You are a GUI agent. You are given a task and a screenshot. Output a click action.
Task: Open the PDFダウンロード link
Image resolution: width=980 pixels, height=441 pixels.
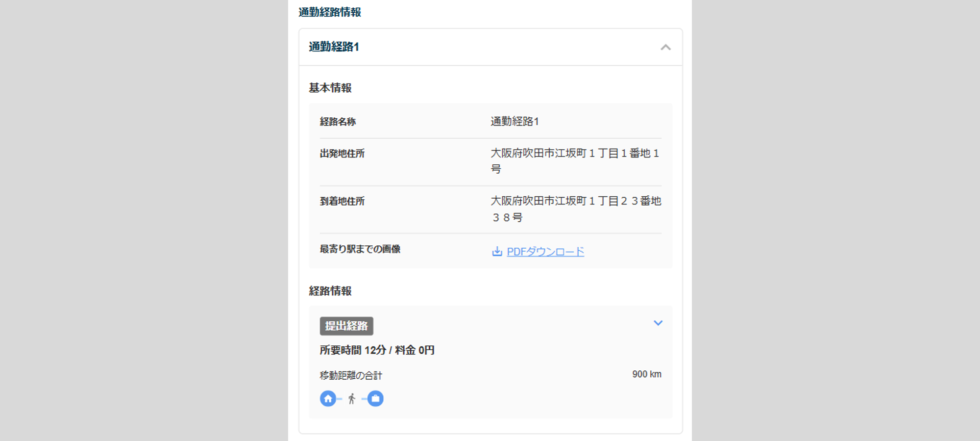[x=545, y=252]
